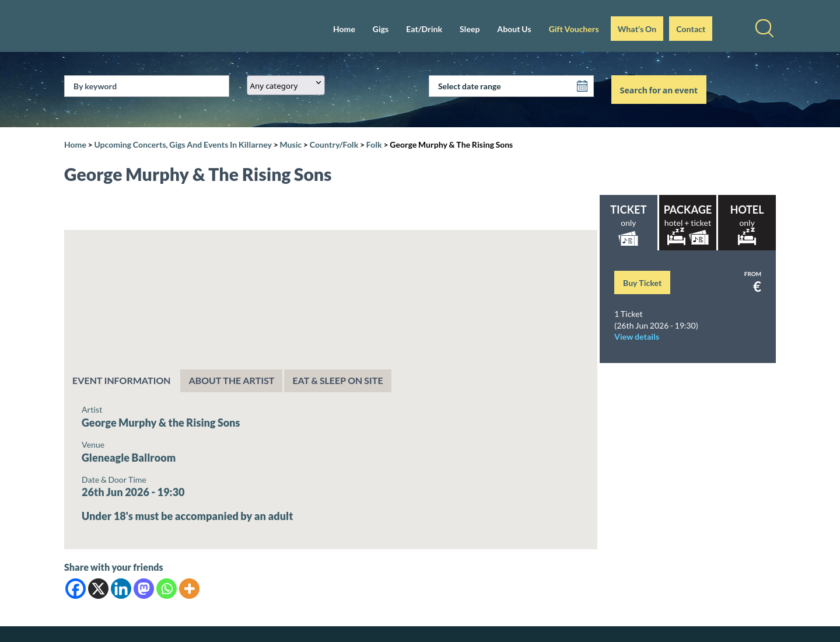Switch to Event Information tab

pos(121,381)
